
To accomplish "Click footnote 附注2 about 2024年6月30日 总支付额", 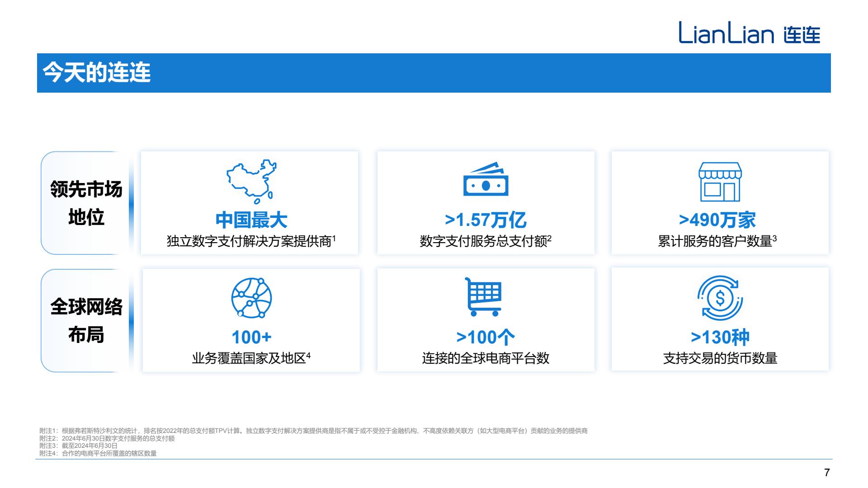I will click(107, 438).
